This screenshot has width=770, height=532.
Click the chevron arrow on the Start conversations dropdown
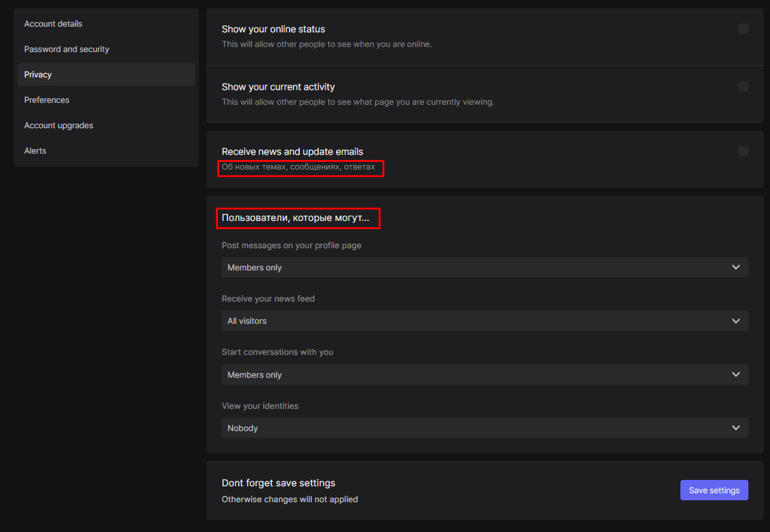pyautogui.click(x=736, y=375)
